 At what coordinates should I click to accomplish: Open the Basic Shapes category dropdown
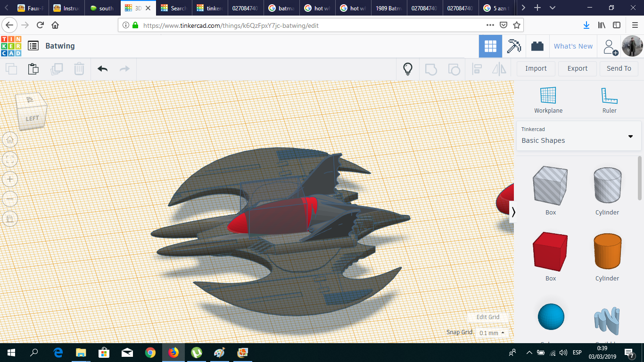[x=578, y=136]
